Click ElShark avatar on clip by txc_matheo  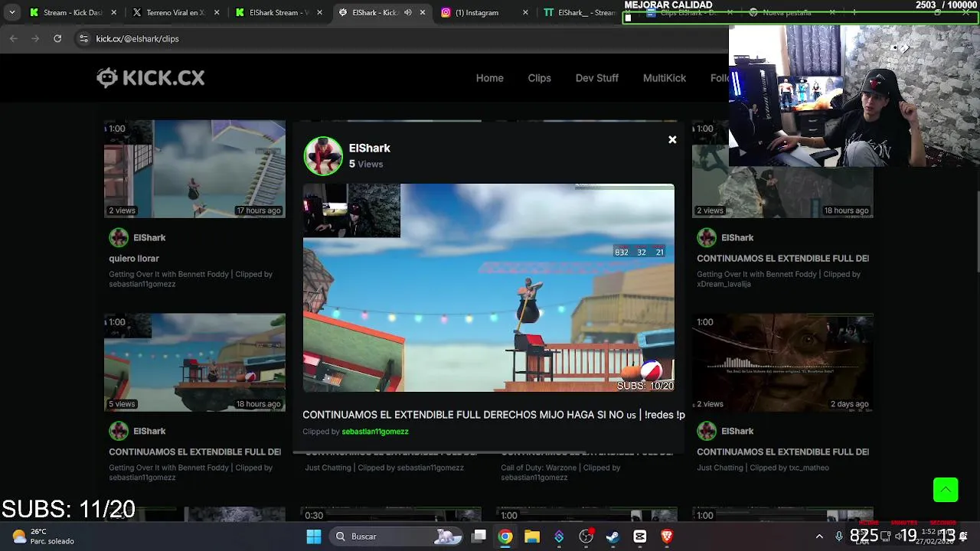pyautogui.click(x=707, y=431)
